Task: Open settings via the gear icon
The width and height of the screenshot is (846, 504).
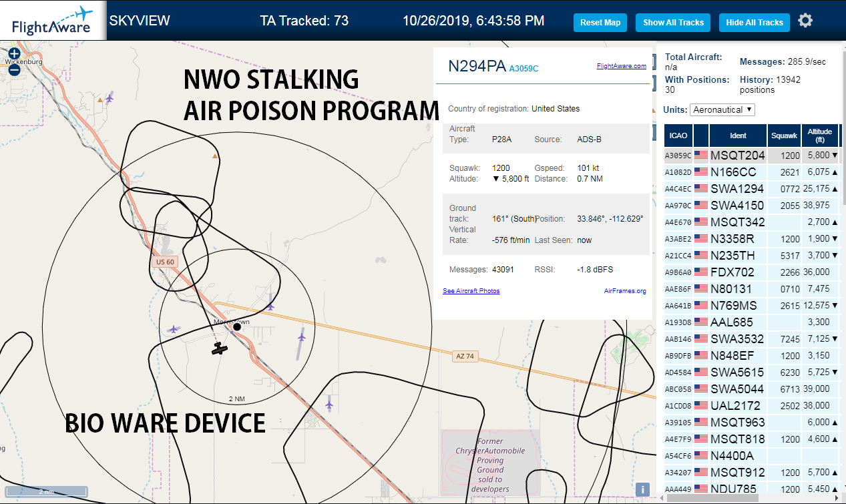Action: (x=805, y=21)
